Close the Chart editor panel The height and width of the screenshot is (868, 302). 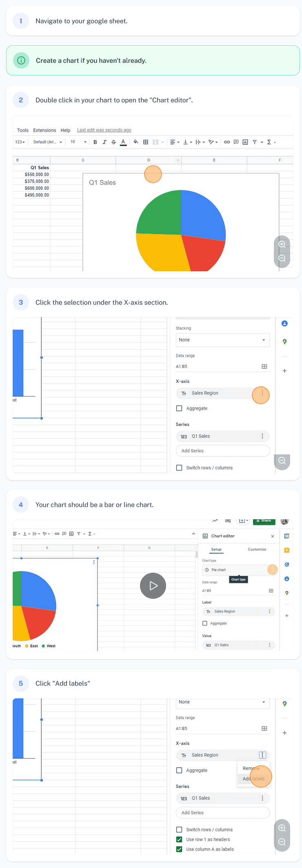(x=273, y=536)
